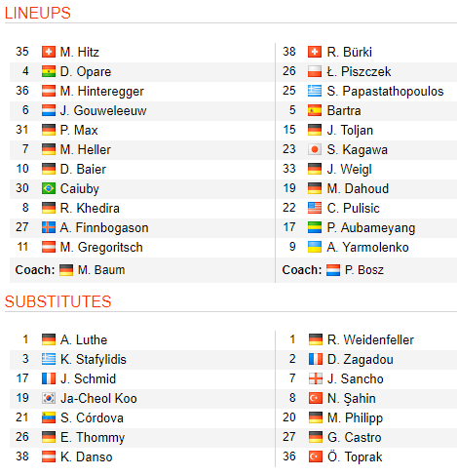Click the Venezuela flag next to S. Córdova
The height and width of the screenshot is (476, 457).
pyautogui.click(x=49, y=417)
